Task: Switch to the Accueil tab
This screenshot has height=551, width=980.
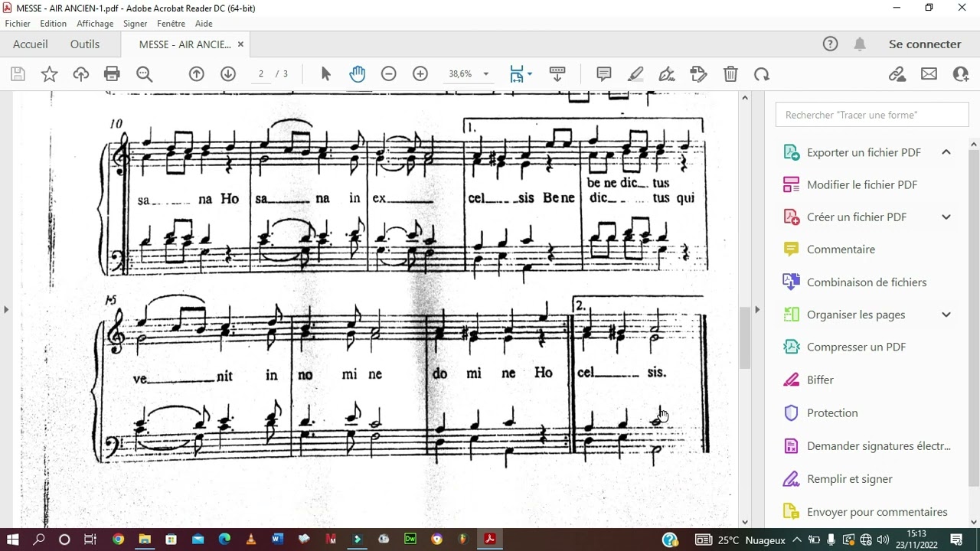Action: pos(31,44)
